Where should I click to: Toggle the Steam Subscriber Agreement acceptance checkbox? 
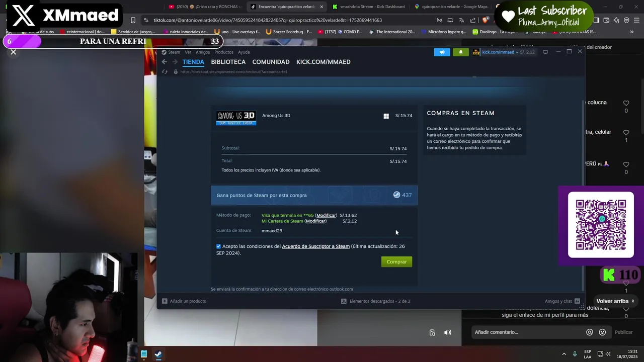click(218, 246)
